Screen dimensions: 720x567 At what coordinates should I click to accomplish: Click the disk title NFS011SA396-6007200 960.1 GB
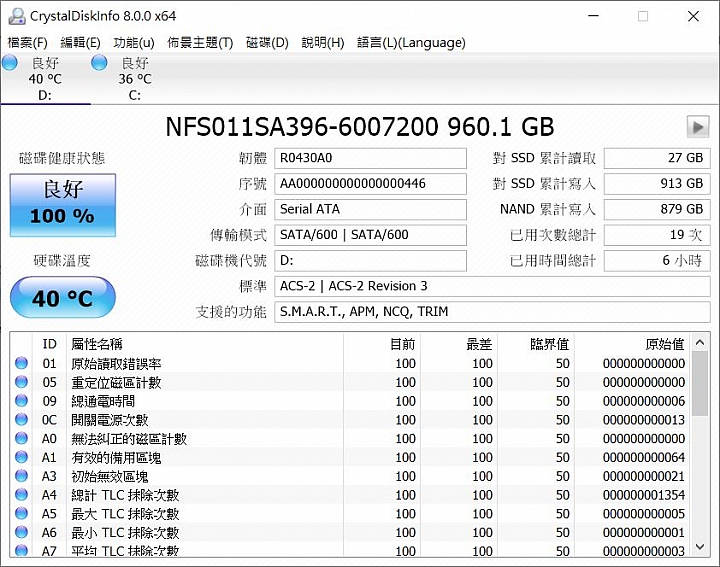coord(360,127)
